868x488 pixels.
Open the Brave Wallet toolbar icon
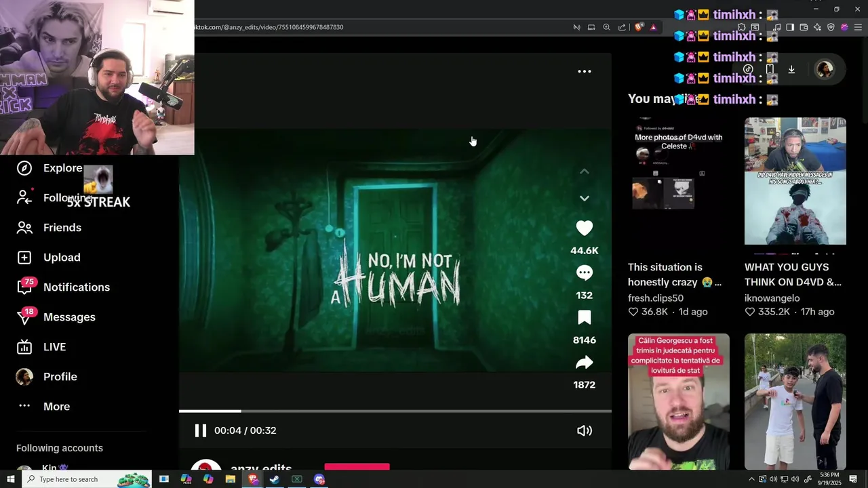coord(804,27)
